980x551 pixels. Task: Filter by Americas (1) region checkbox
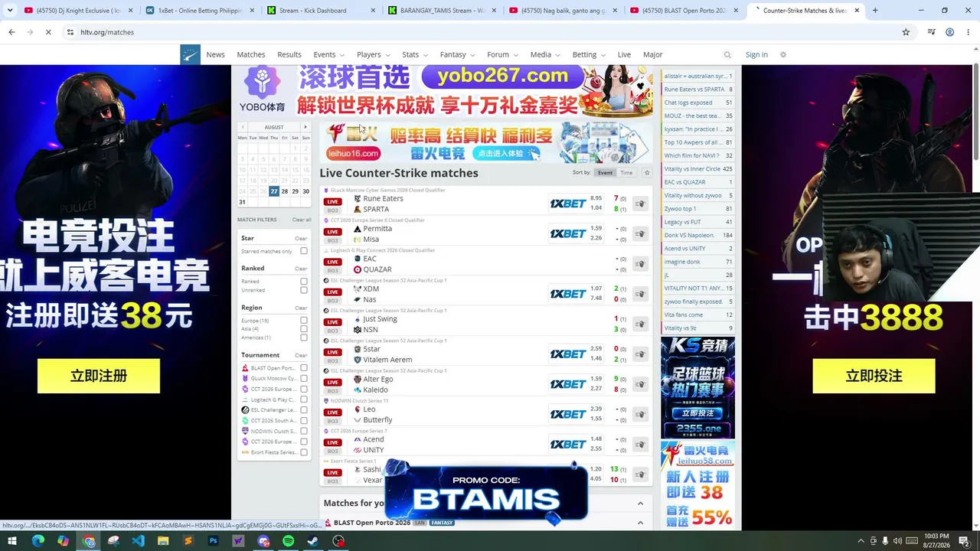pos(304,337)
